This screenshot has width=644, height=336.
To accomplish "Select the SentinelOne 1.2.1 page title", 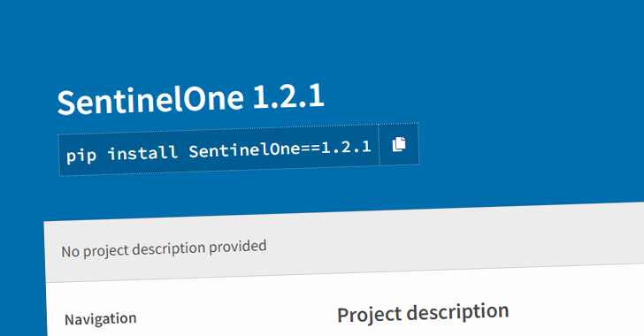I will click(x=190, y=99).
